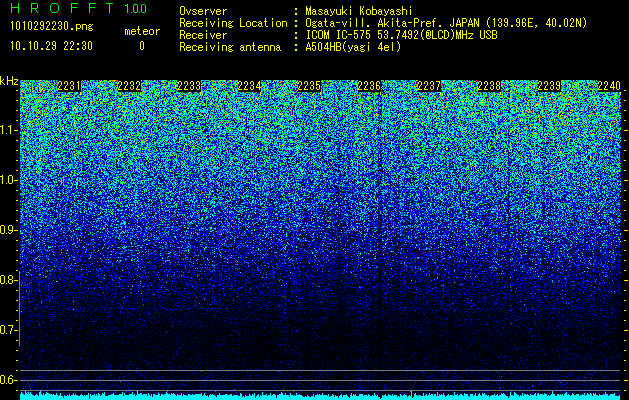Click the HROFFT 1.0.0 title text
This screenshot has height=400, width=629.
point(78,8)
